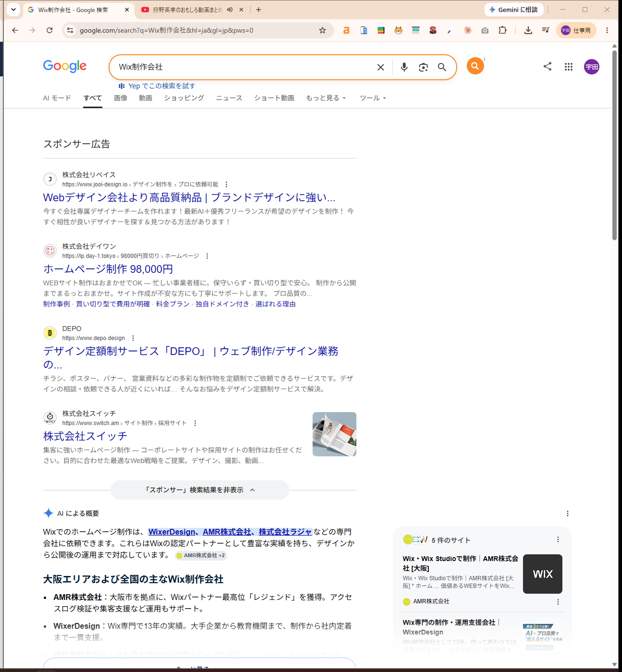The height and width of the screenshot is (672, 622).
Task: Open three-dot menu for 株式会社デイワン ad
Action: click(207, 256)
